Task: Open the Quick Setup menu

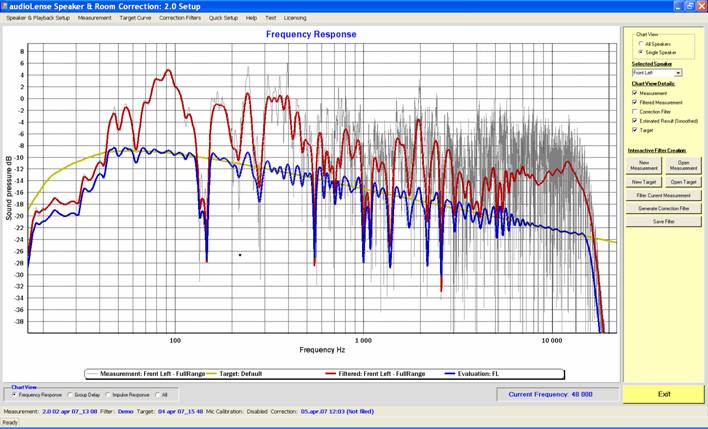Action: coord(224,18)
